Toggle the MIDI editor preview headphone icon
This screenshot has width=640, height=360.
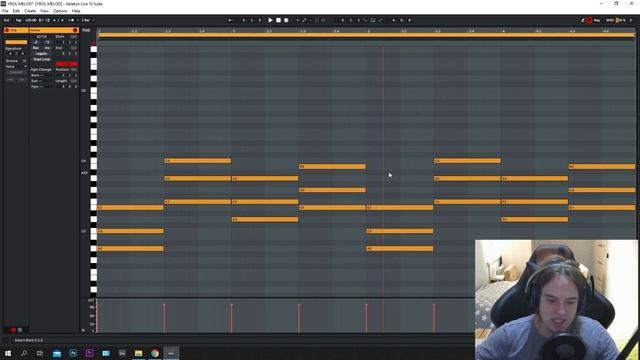pyautogui.click(x=93, y=42)
